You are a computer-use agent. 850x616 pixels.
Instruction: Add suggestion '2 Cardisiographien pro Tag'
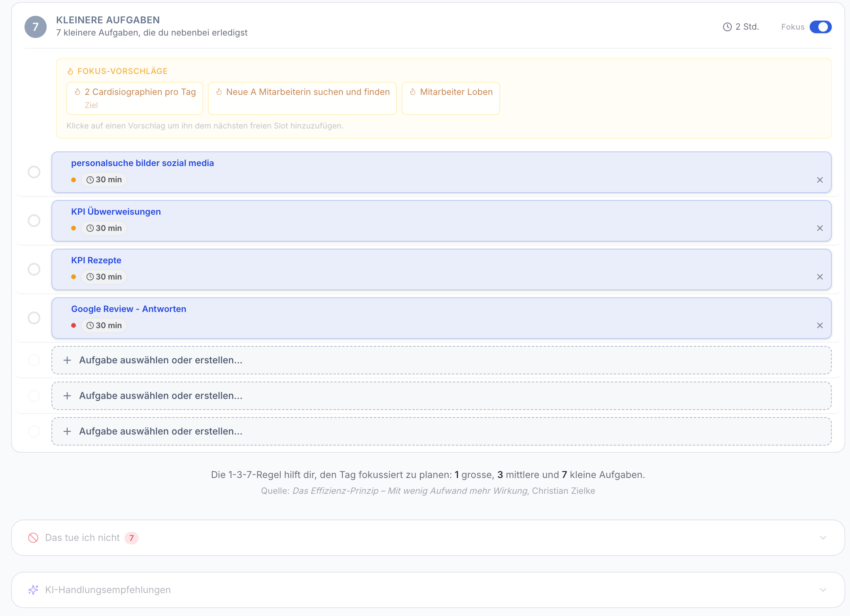tap(135, 98)
